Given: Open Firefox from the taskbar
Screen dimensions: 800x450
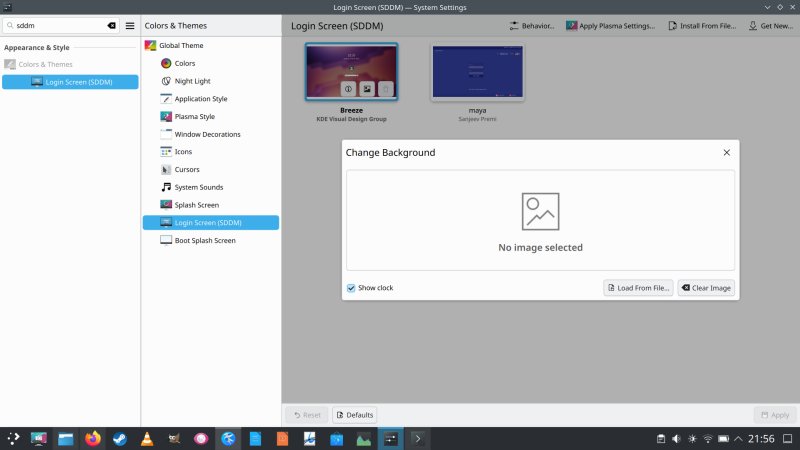Looking at the screenshot, I should [x=93, y=439].
